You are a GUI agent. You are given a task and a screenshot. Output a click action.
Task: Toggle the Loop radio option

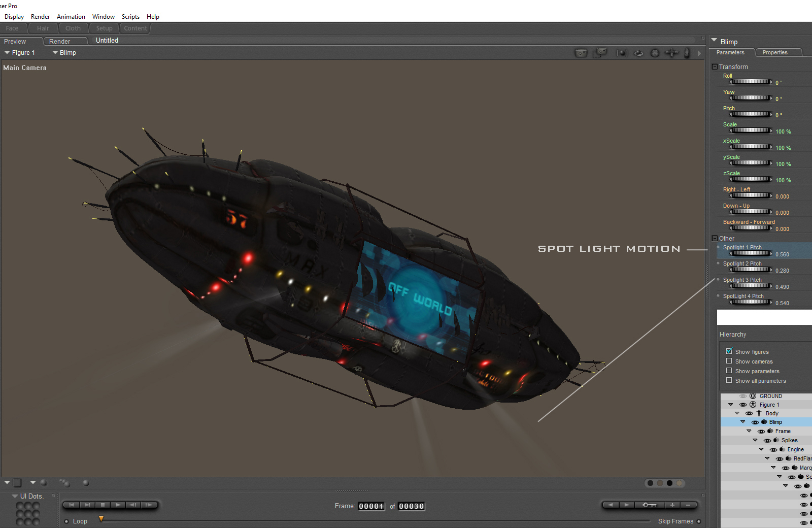click(66, 521)
